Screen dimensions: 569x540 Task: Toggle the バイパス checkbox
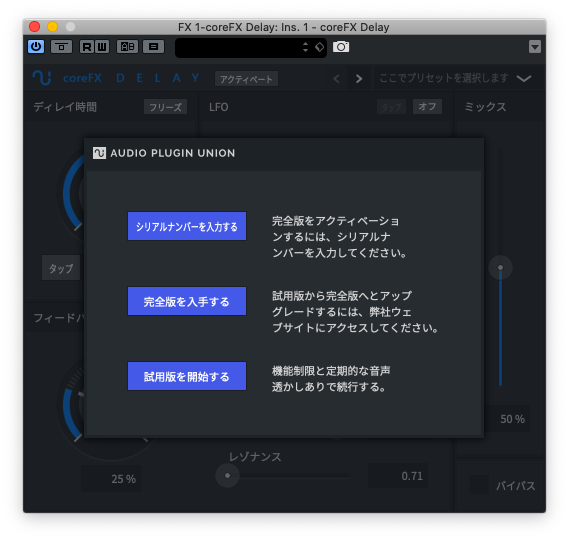point(479,485)
